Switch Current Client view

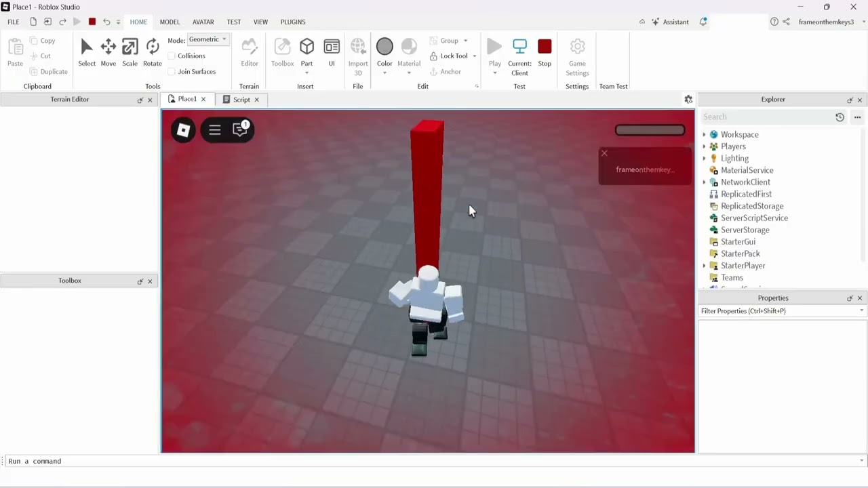(519, 57)
